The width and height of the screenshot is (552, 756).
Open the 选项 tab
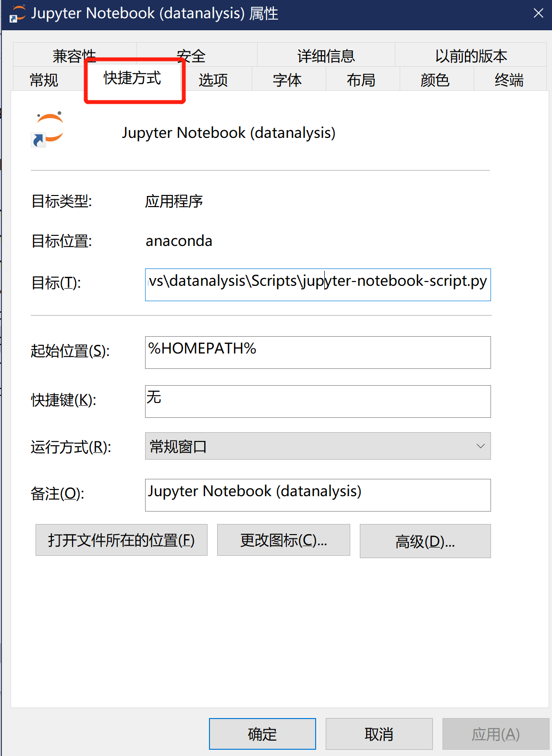click(213, 80)
